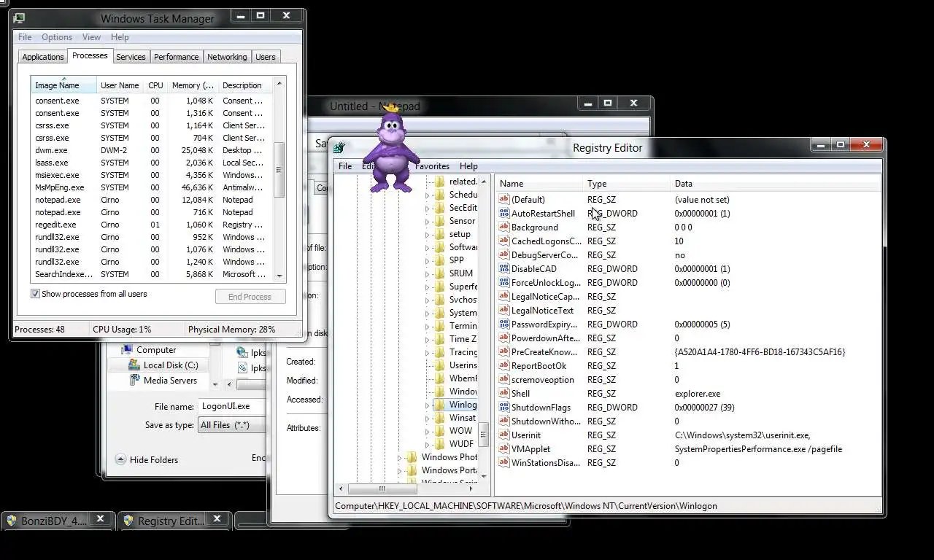Sort registry values by Data column header
Image resolution: width=934 pixels, height=560 pixels.
pos(775,184)
